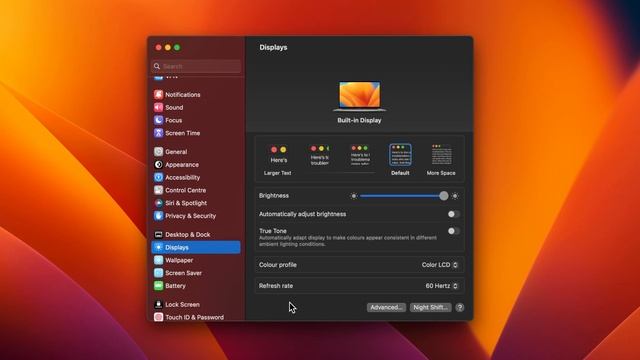The width and height of the screenshot is (640, 360).
Task: Open the Refresh rate 60 Hertz dropdown
Action: pos(442,286)
